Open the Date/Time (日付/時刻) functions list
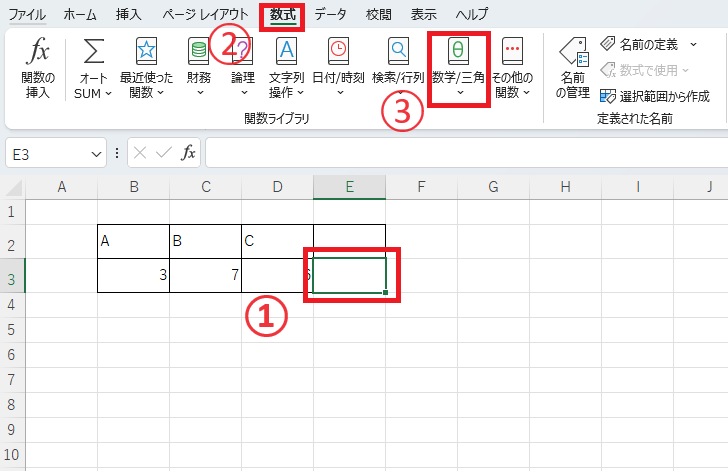 [338, 68]
